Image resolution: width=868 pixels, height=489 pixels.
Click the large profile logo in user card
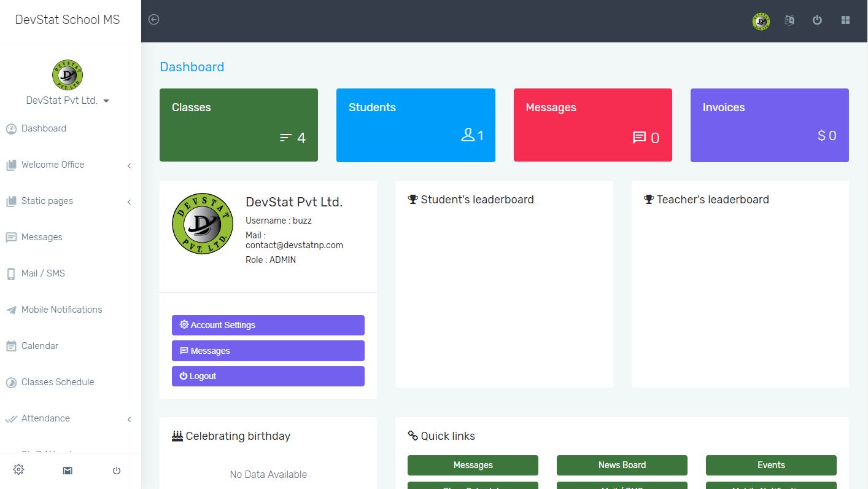pyautogui.click(x=203, y=224)
